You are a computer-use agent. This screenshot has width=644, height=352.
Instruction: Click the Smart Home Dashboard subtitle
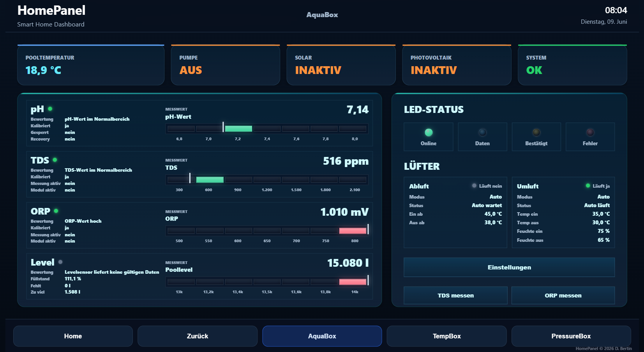[x=51, y=24]
